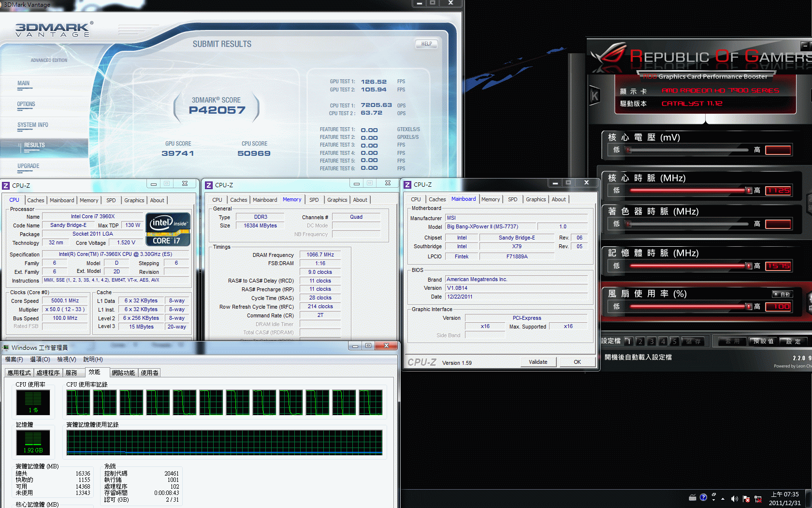The image size is (812, 508).
Task: Click 套用 (apply) button in ROG panel
Action: pos(733,341)
